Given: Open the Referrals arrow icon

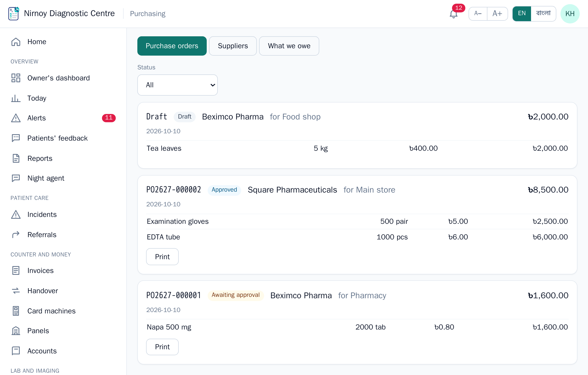Looking at the screenshot, I should pos(16,235).
